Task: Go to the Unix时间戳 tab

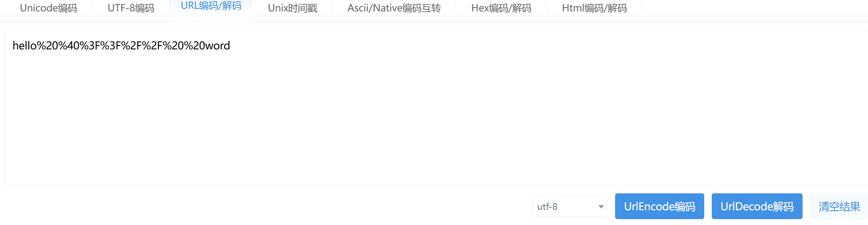Action: pyautogui.click(x=293, y=8)
